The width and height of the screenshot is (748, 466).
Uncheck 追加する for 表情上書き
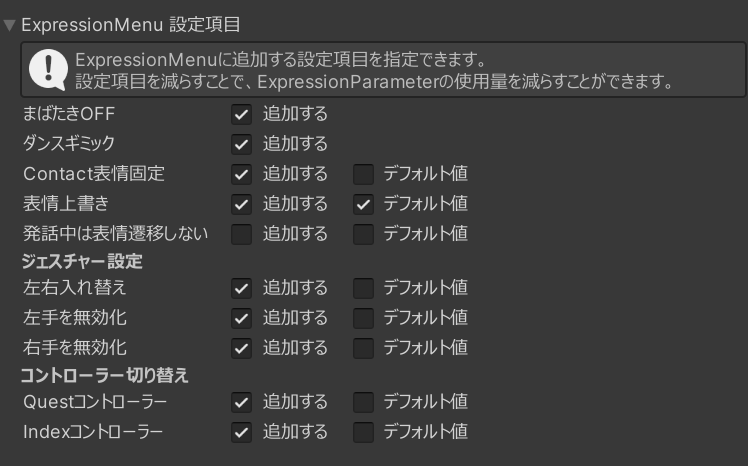241,204
